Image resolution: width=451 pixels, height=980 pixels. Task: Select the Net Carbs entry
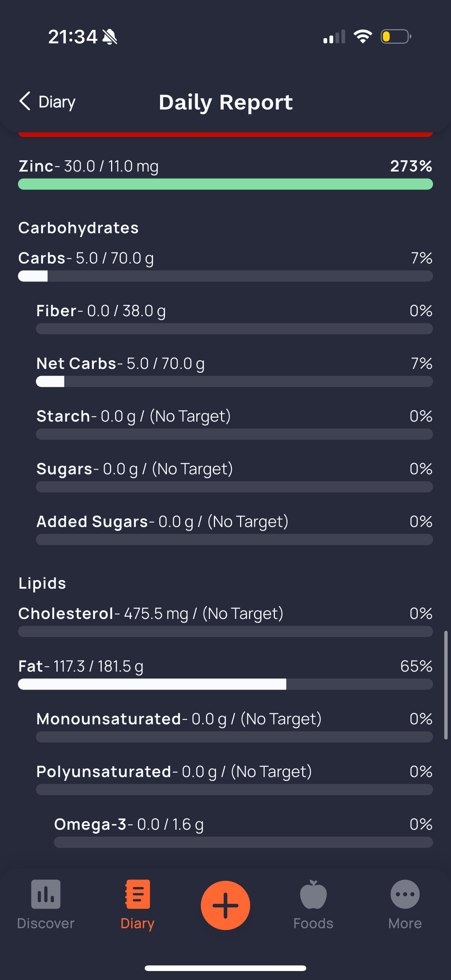pos(120,364)
